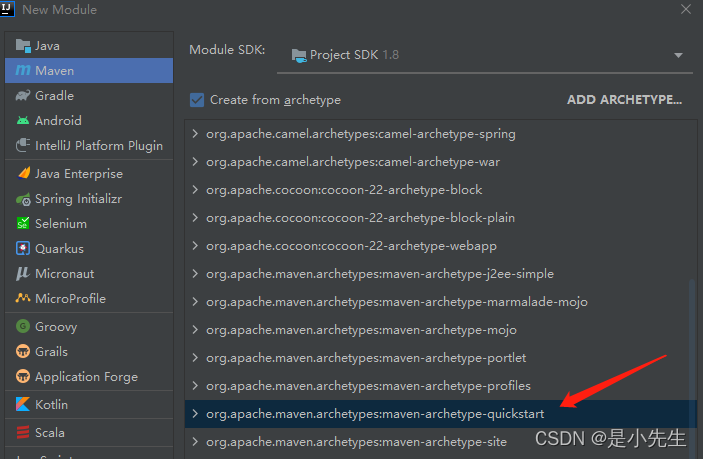
Task: Click the Selenium icon
Action: (x=23, y=223)
